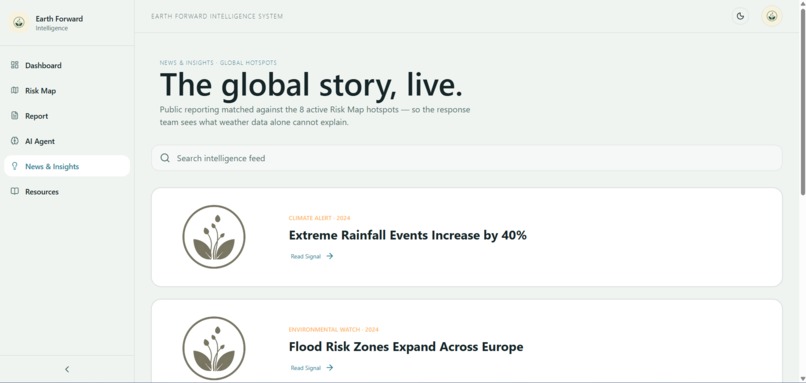Viewport: 806px width, 383px height.
Task: Click the Earth Forward logo in sidebar
Action: [x=19, y=23]
